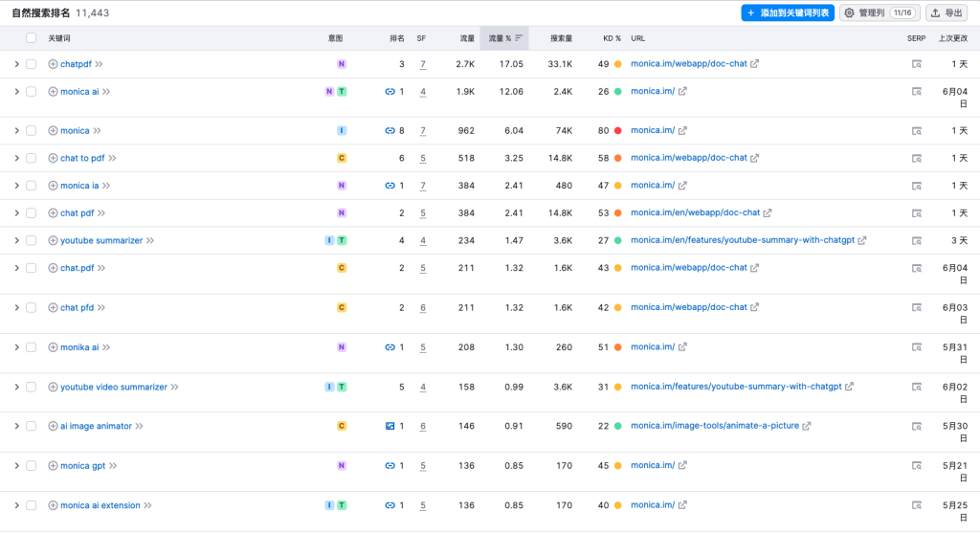The height and width of the screenshot is (534, 980).
Task: Open SERP snapshot for monica ai row
Action: 916,91
